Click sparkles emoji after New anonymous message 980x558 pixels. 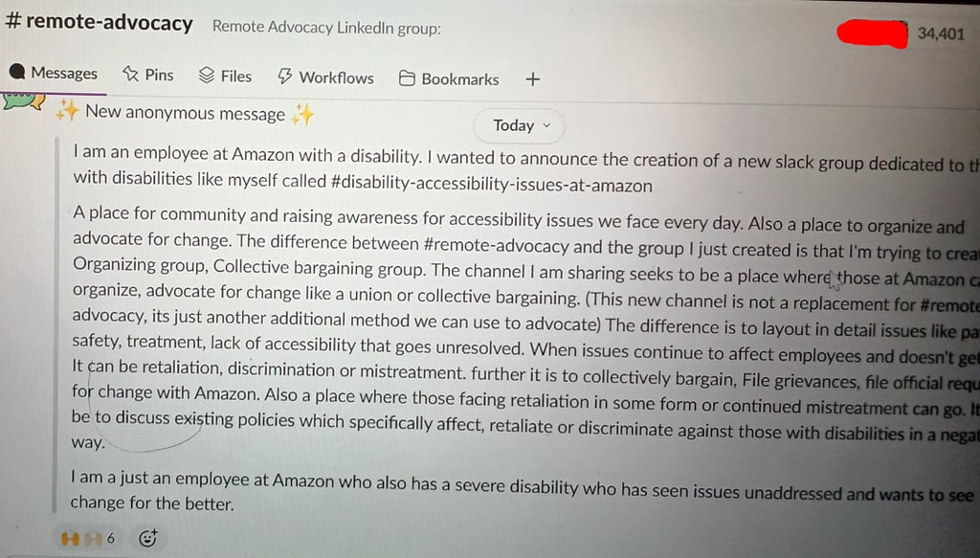[x=302, y=115]
